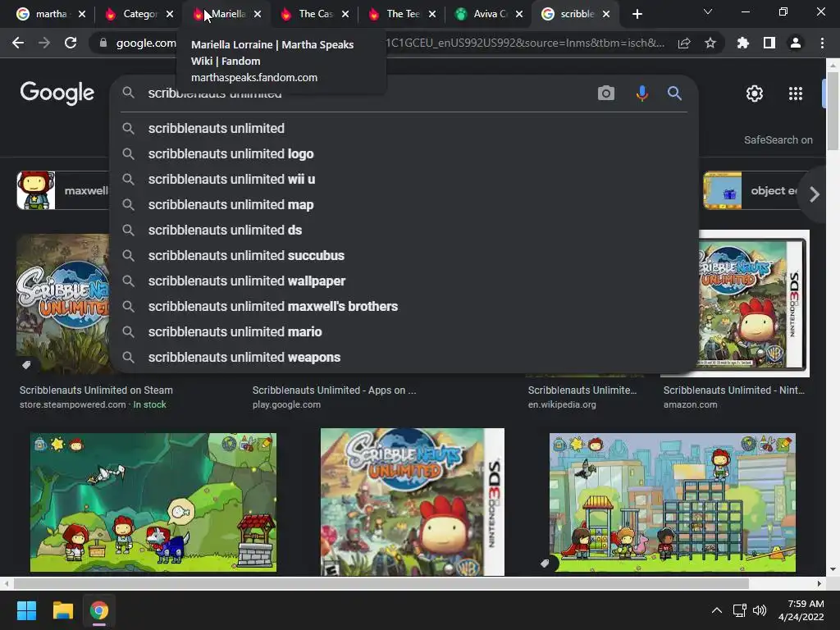Click the blue magnifier search button

[674, 94]
